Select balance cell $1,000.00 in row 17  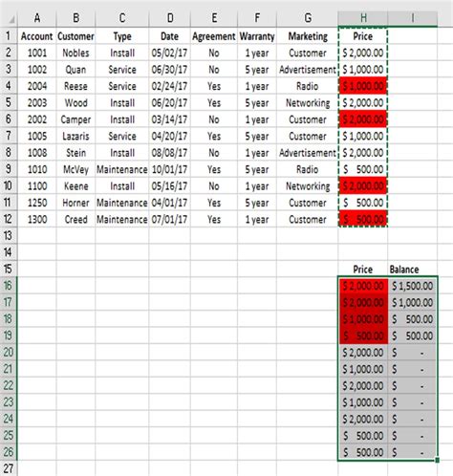(x=413, y=302)
